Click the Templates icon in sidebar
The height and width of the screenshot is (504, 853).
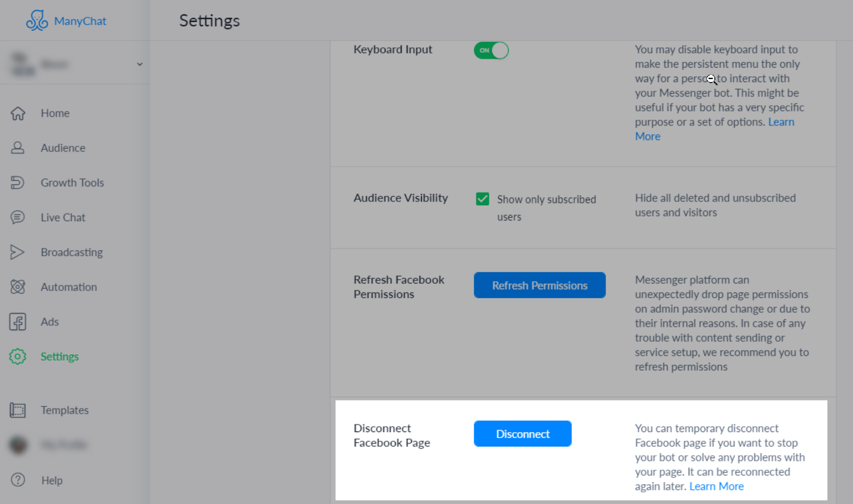pyautogui.click(x=18, y=410)
